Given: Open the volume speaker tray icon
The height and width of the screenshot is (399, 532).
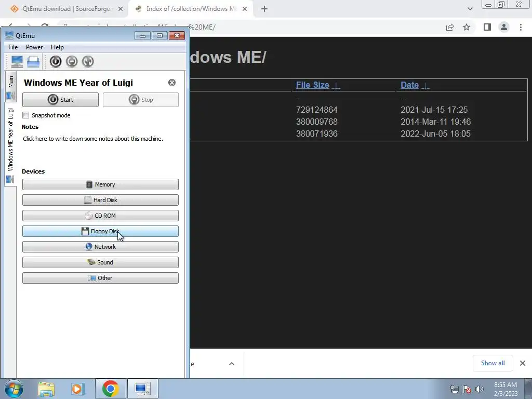Looking at the screenshot, I should (480, 389).
